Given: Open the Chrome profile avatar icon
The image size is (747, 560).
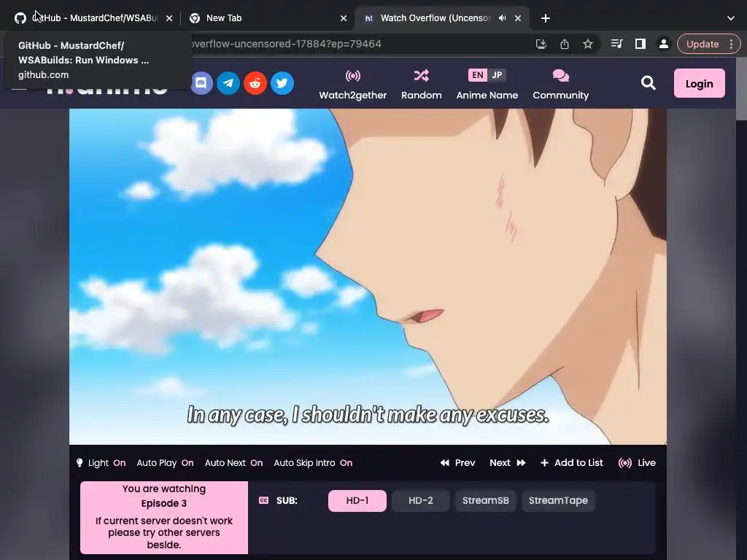Looking at the screenshot, I should click(x=663, y=44).
